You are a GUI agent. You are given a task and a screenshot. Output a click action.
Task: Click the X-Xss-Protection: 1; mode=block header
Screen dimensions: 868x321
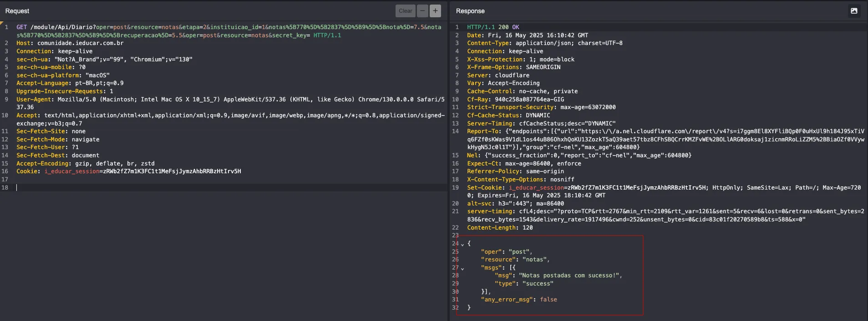click(521, 60)
